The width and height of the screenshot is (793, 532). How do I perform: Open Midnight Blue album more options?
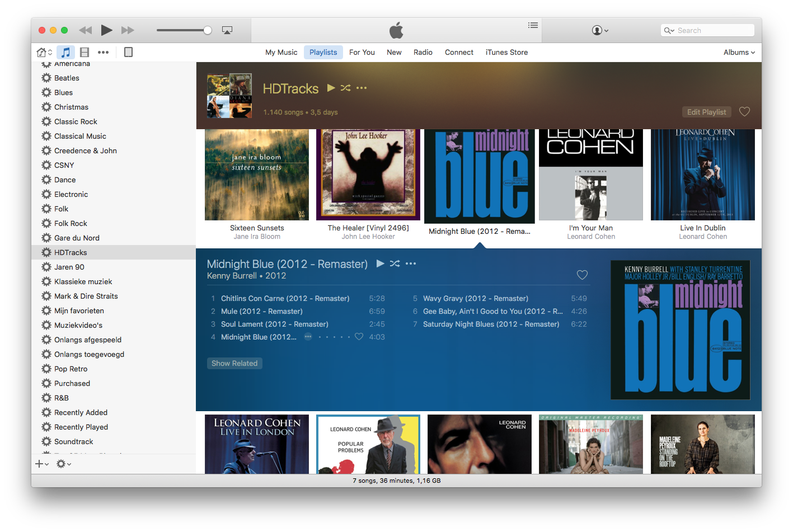pos(411,263)
